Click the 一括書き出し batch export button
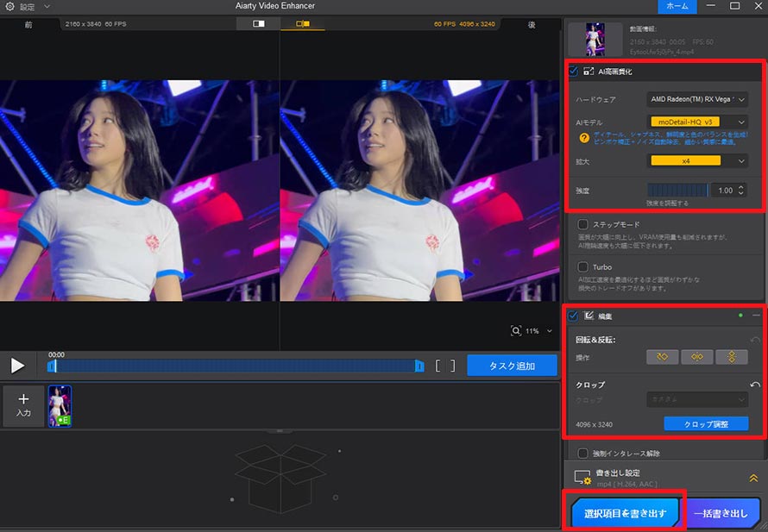Screen dimensions: 768x532 click(721, 513)
